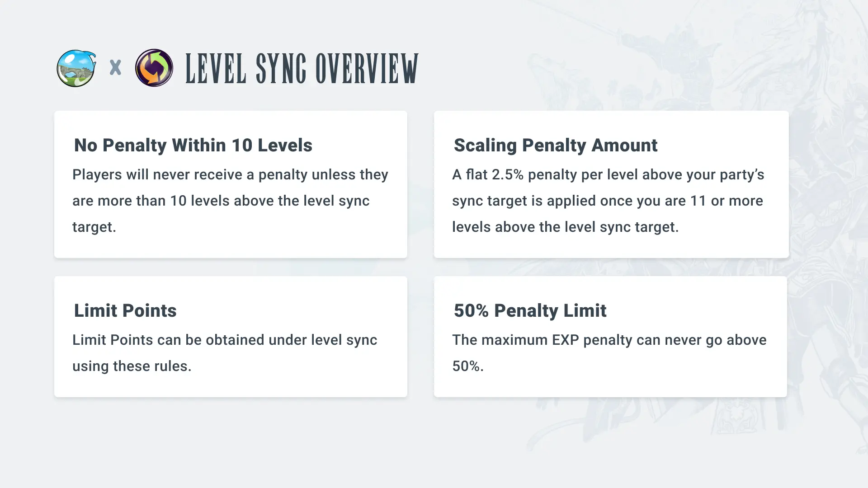Click the Level Sync Overview title
Image resolution: width=868 pixels, height=488 pixels.
pyautogui.click(x=302, y=69)
